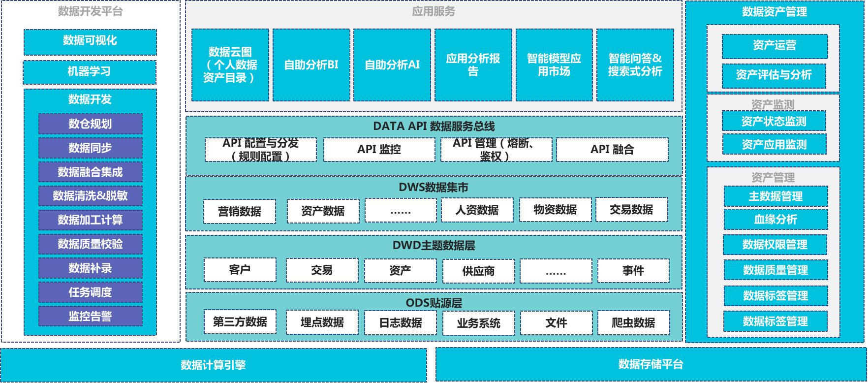
Task: Click the API 融合 box
Action: click(613, 150)
